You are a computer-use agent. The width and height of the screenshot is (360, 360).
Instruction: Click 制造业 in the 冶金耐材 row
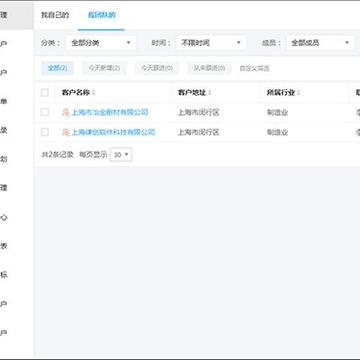277,112
